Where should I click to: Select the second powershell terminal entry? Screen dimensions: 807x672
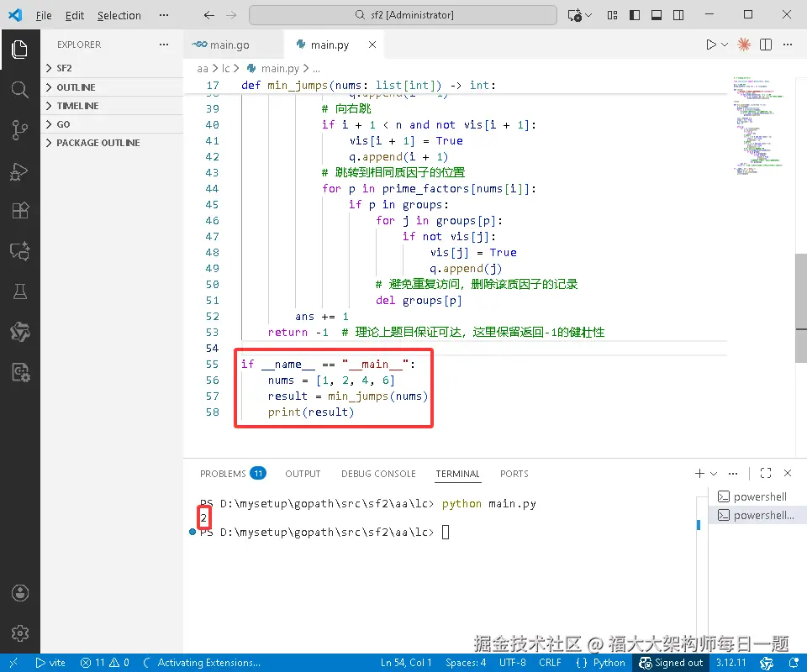pyautogui.click(x=756, y=515)
